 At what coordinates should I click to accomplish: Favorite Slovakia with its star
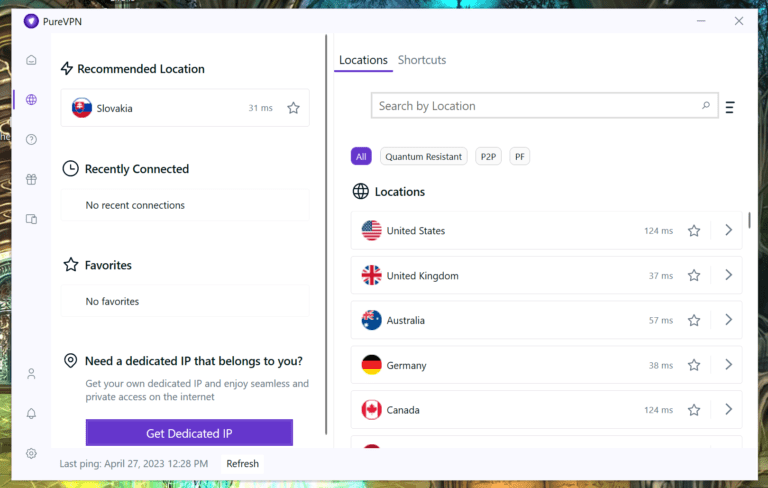tap(293, 108)
